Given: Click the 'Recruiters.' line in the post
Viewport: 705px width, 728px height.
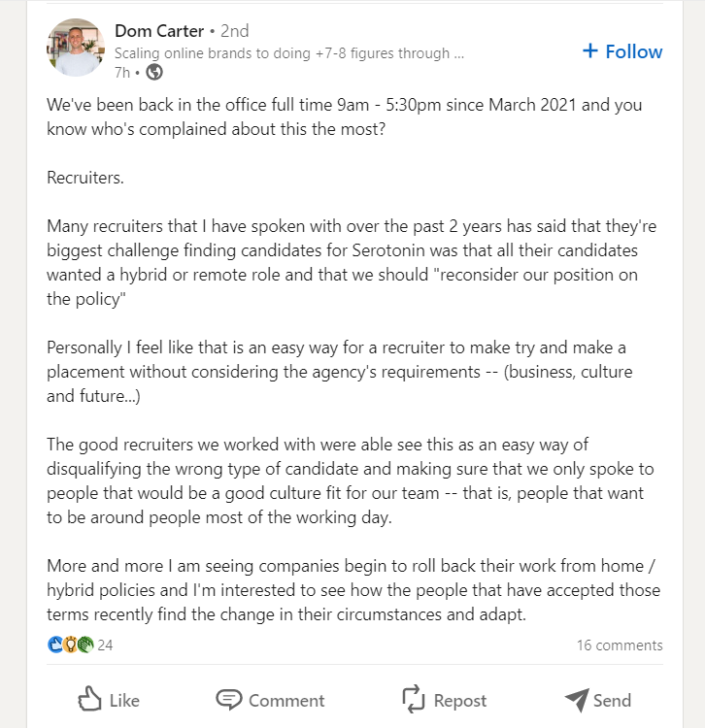Looking at the screenshot, I should (x=85, y=178).
